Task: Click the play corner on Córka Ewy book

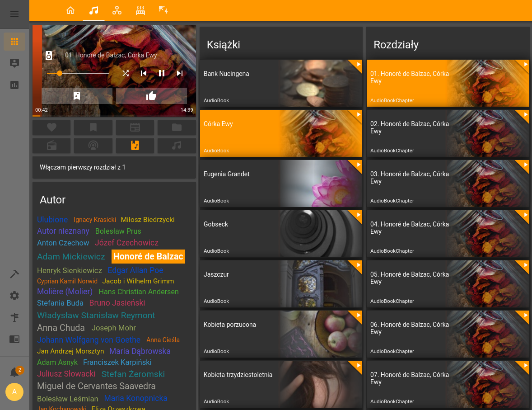Action: coord(358,115)
